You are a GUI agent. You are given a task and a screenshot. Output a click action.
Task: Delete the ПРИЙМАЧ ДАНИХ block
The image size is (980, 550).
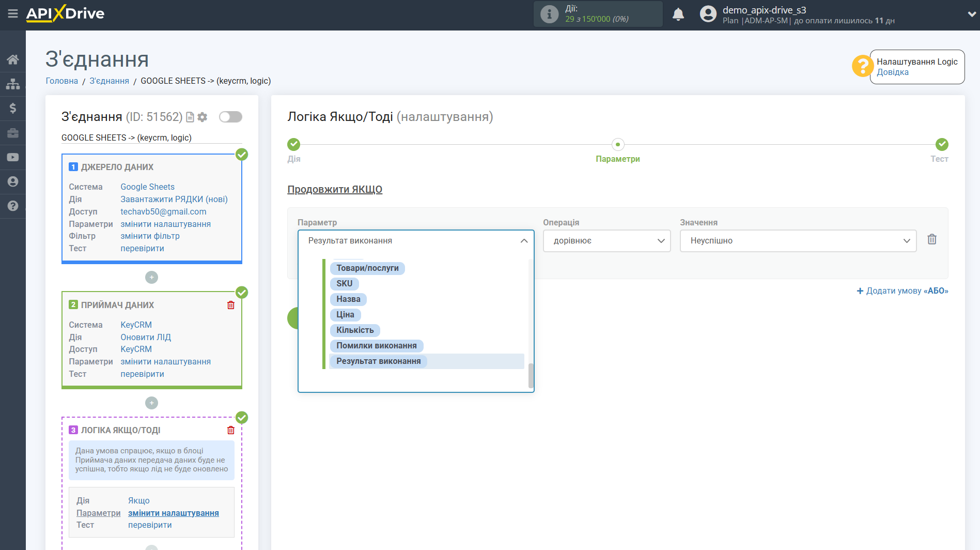click(x=231, y=305)
